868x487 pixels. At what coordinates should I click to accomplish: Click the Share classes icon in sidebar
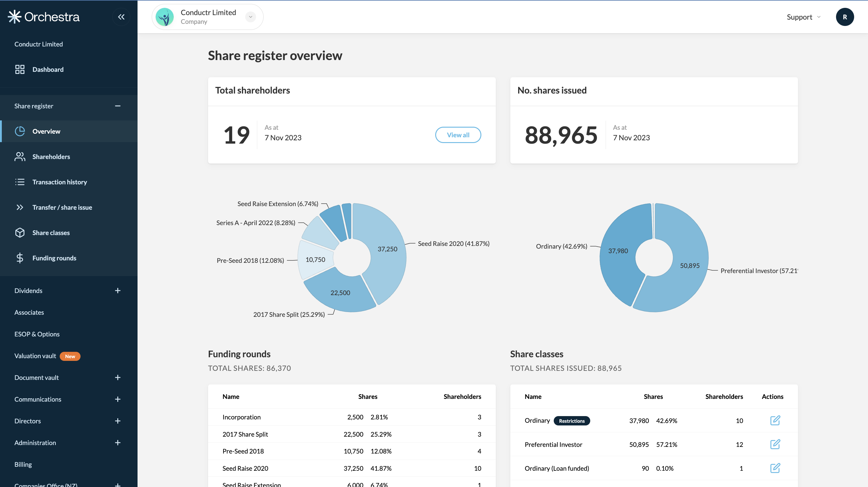tap(20, 232)
